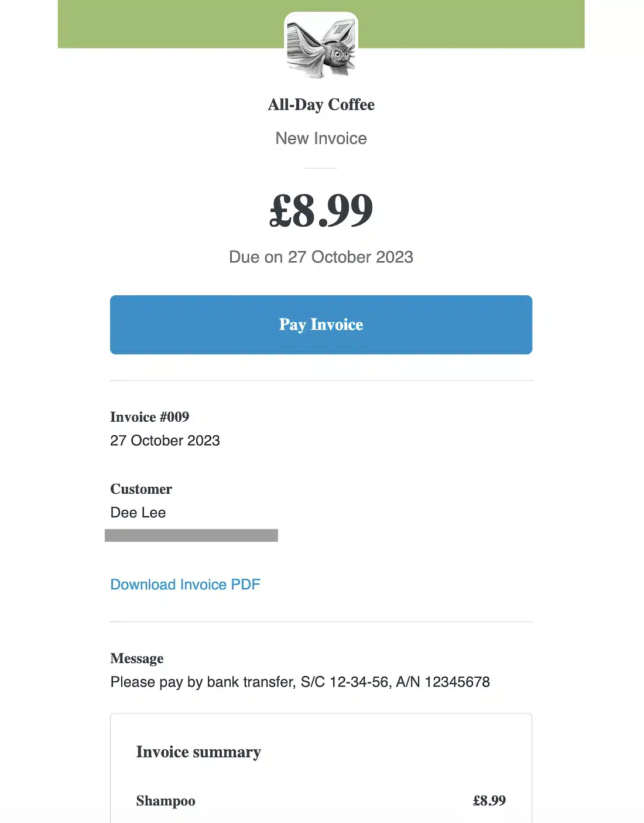
Task: Open the Download Invoice PDF link
Action: coord(185,584)
